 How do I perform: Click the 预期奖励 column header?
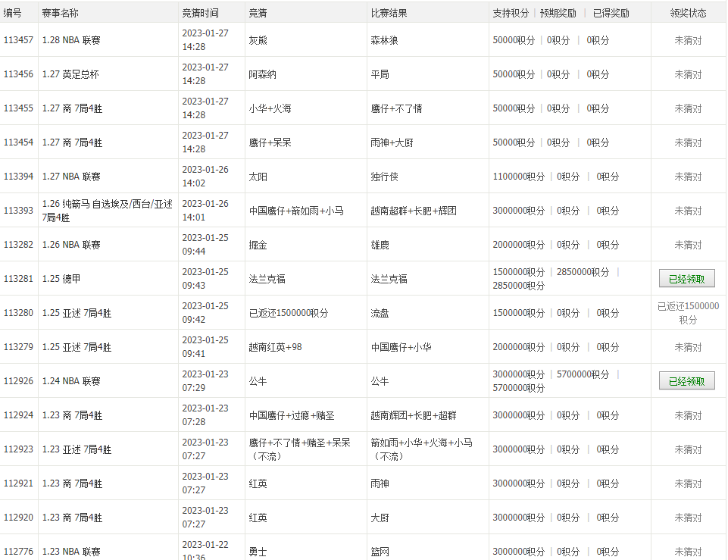coord(558,11)
